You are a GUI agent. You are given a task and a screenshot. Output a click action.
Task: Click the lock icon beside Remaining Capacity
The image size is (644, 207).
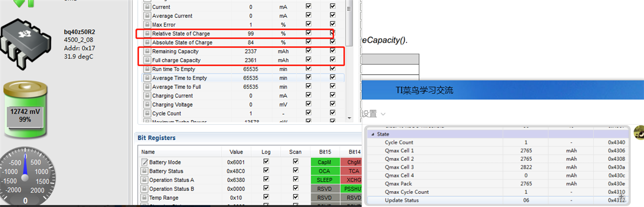[x=147, y=51]
